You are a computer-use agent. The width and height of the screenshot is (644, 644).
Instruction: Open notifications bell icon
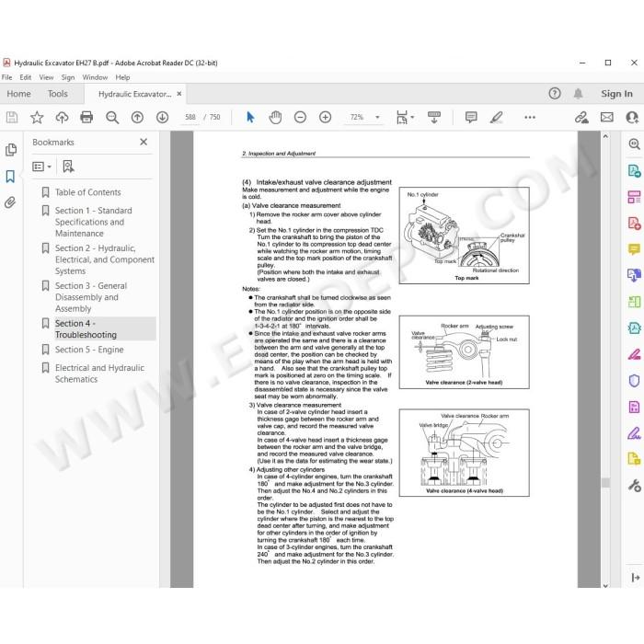tap(579, 94)
